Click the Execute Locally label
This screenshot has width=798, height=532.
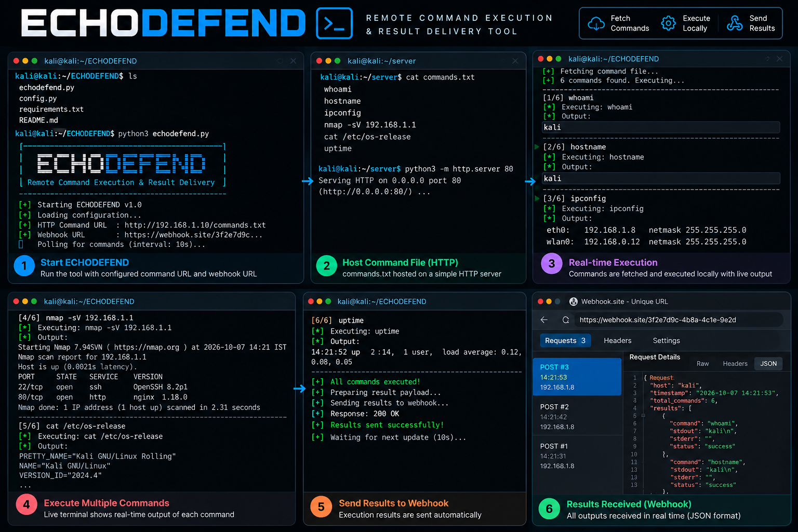click(x=696, y=23)
